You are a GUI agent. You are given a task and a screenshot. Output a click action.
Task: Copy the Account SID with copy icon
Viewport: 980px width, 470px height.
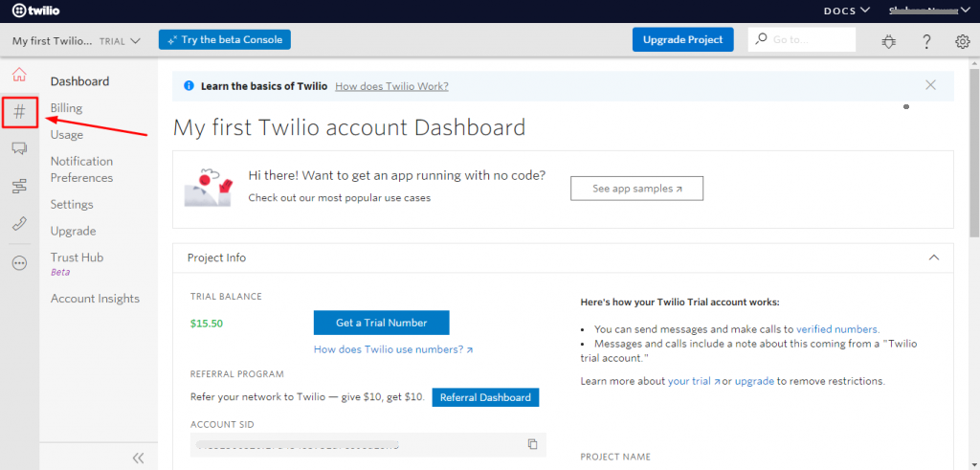532,444
